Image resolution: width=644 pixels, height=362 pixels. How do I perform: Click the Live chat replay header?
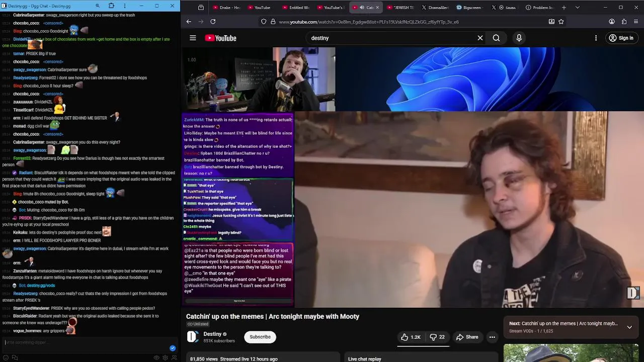pyautogui.click(x=365, y=359)
